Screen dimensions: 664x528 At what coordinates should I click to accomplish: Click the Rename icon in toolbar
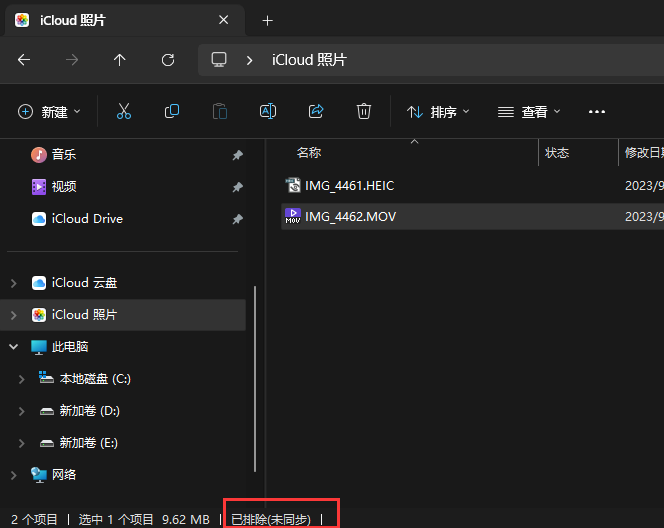[268, 112]
